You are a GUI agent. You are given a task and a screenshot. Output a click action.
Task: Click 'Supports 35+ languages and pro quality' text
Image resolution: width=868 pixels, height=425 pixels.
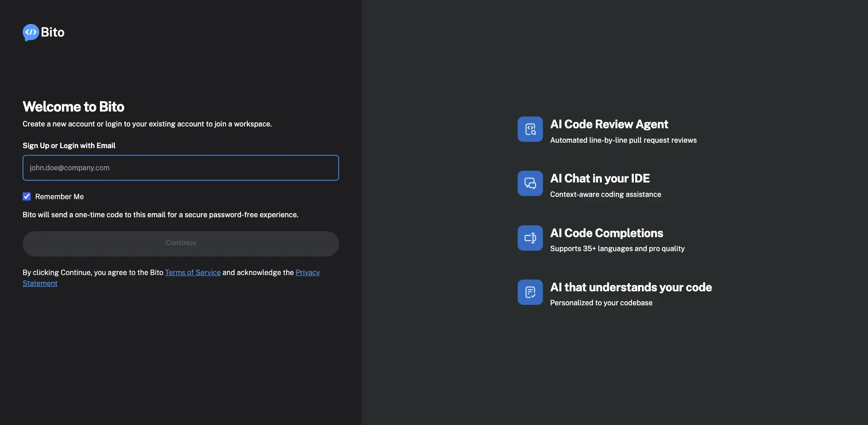pyautogui.click(x=618, y=249)
